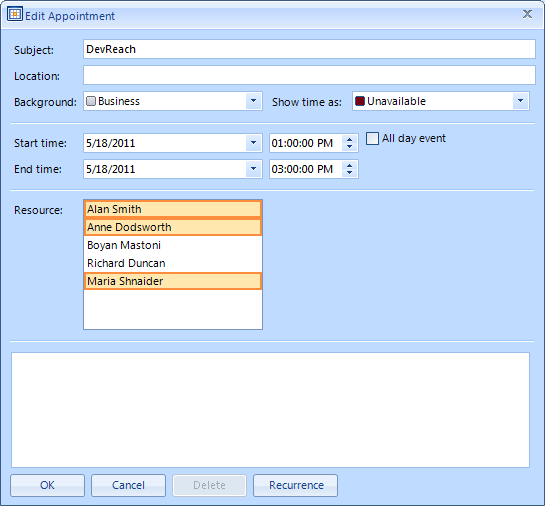Close the Edit Appointment dialog

(527, 14)
